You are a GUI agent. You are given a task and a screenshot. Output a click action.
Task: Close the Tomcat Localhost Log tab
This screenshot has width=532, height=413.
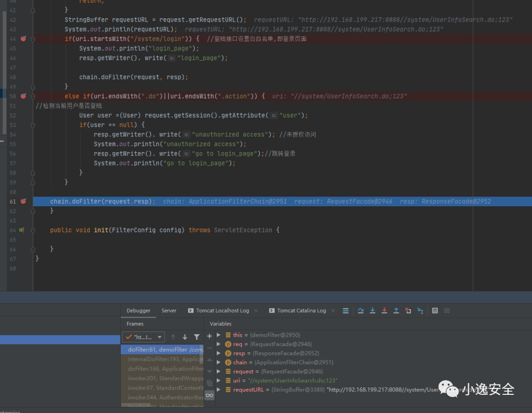tap(256, 311)
